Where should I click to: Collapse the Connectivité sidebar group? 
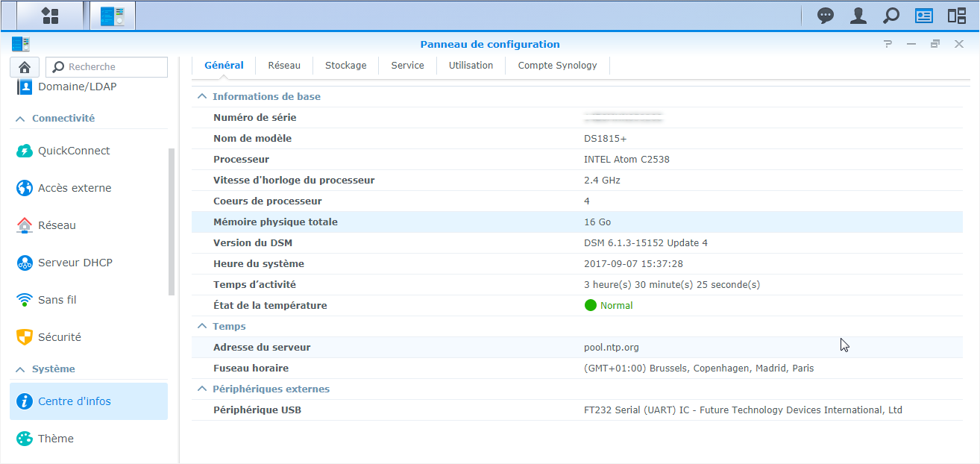tap(20, 119)
